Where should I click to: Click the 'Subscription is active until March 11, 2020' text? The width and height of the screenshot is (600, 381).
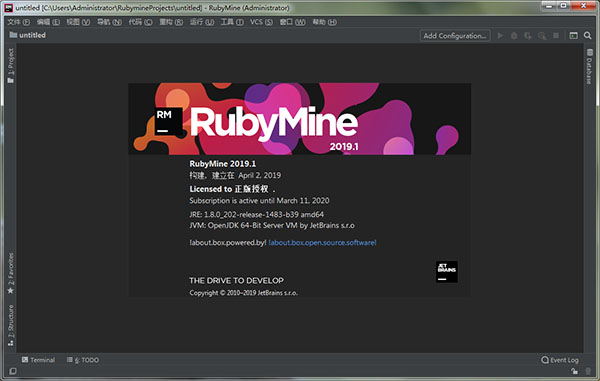(x=259, y=200)
